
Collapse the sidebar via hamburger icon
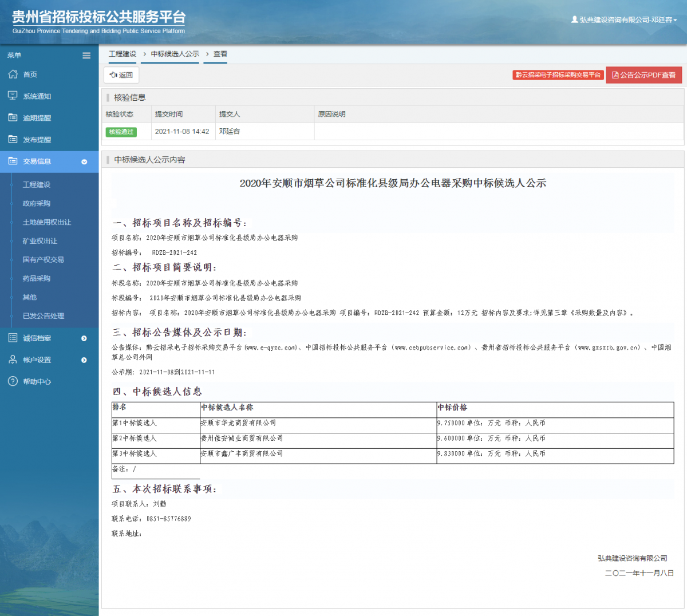tap(86, 56)
